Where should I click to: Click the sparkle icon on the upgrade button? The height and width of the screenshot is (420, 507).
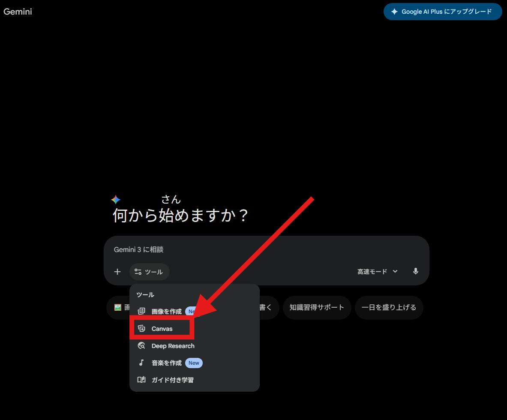394,12
